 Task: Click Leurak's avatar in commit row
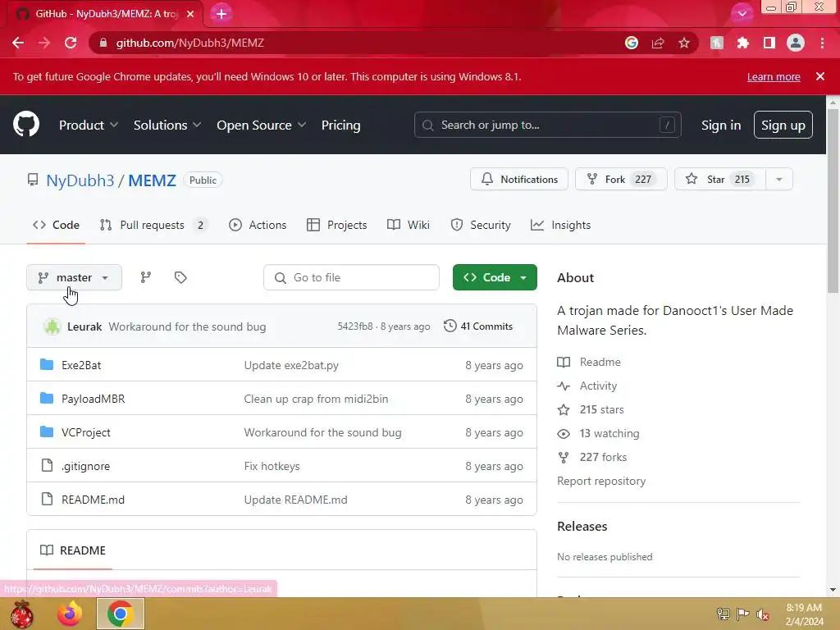52,326
